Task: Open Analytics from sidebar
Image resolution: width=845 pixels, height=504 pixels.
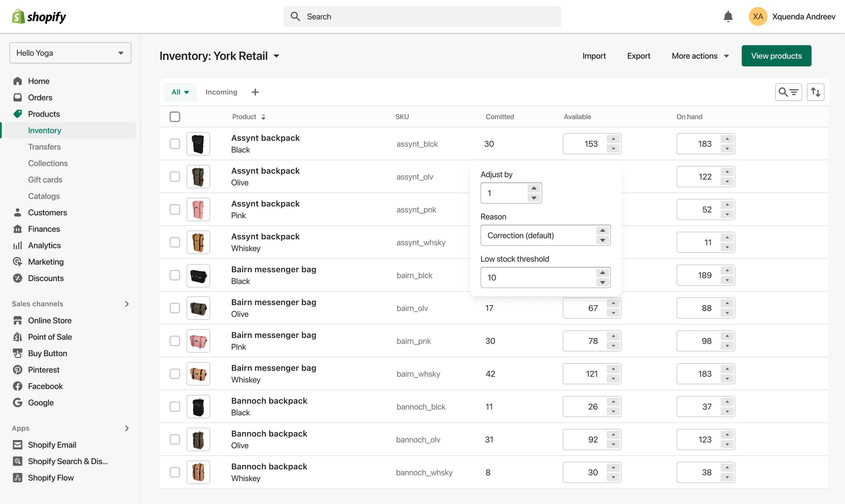Action: click(x=44, y=245)
